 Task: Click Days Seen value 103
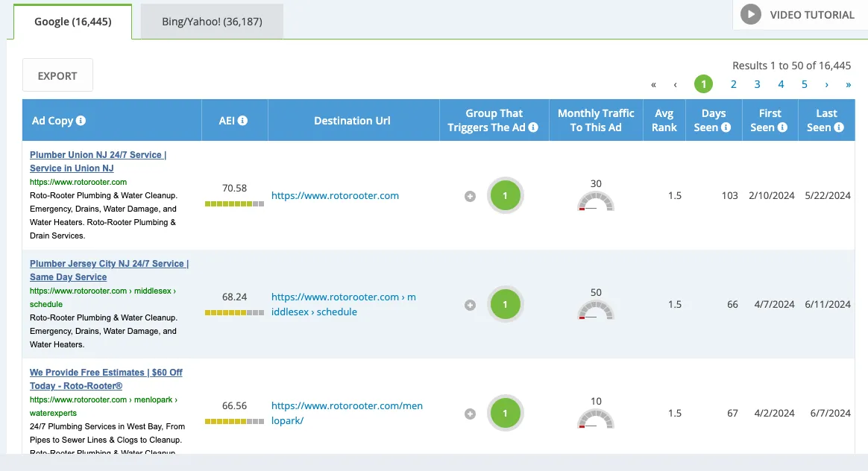click(x=729, y=195)
